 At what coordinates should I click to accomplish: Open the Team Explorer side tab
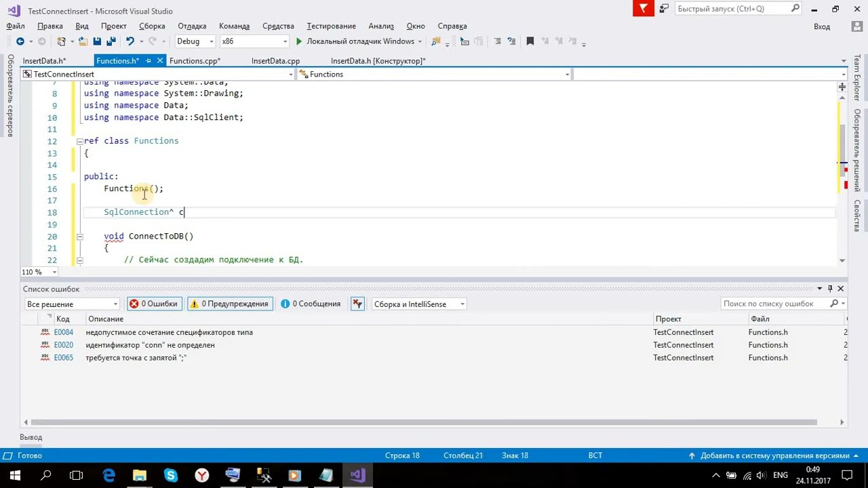[857, 78]
